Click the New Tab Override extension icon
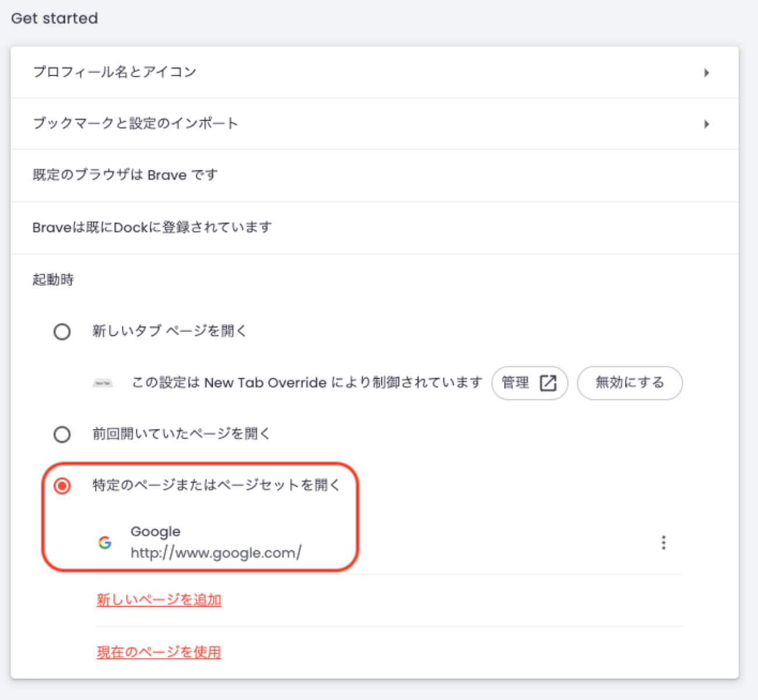The height and width of the screenshot is (700, 758). (x=104, y=383)
